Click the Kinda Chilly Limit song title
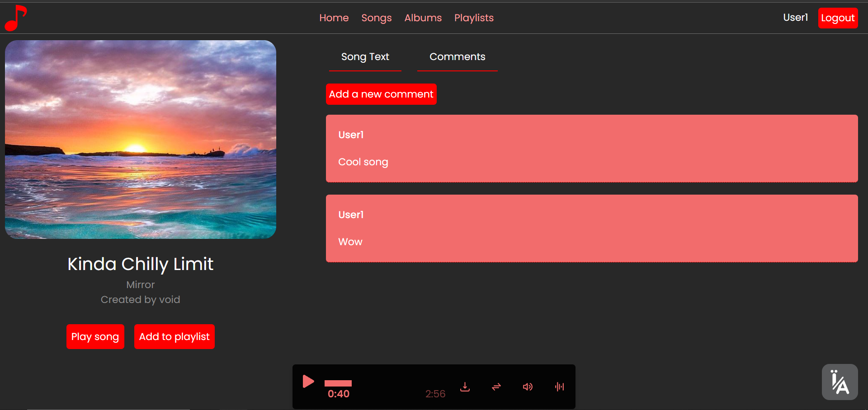The image size is (868, 410). pos(140,264)
